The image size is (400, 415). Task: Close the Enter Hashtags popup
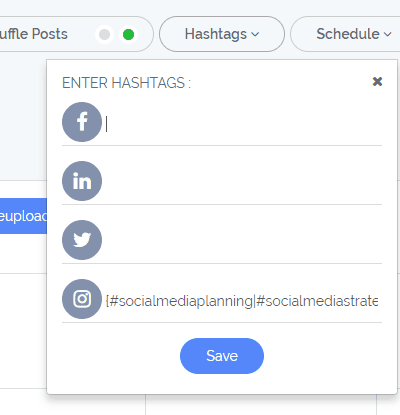click(x=377, y=81)
